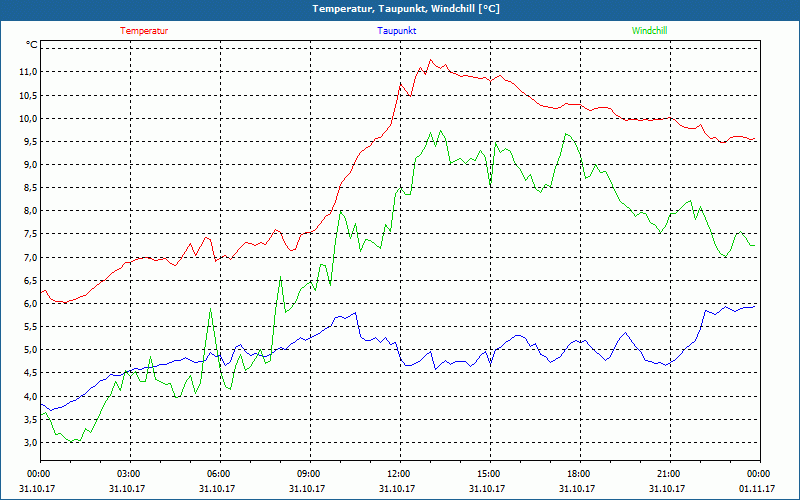Select the green Windchill legend label
This screenshot has width=800, height=500.
649,31
